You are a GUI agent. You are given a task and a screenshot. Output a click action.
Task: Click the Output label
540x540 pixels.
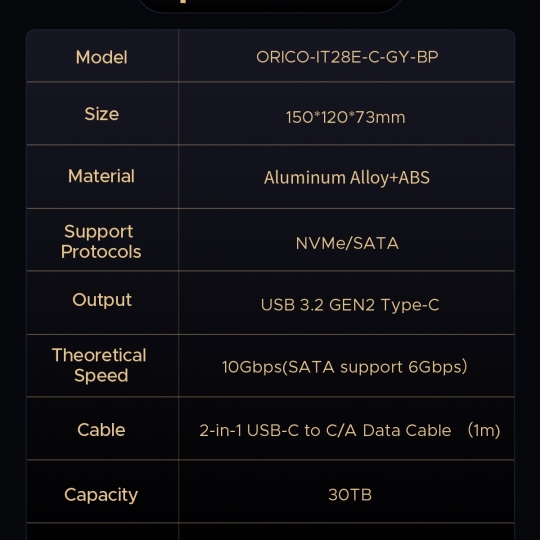pos(102,300)
